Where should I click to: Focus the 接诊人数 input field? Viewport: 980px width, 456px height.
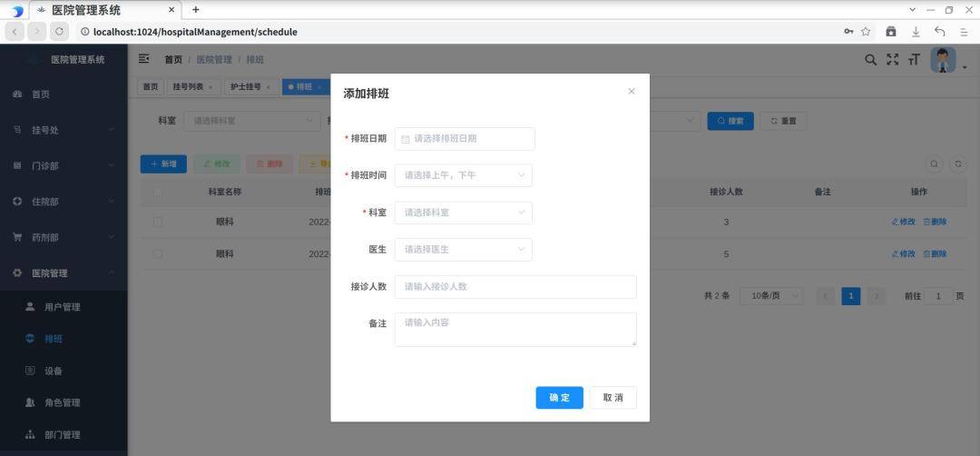(x=515, y=286)
